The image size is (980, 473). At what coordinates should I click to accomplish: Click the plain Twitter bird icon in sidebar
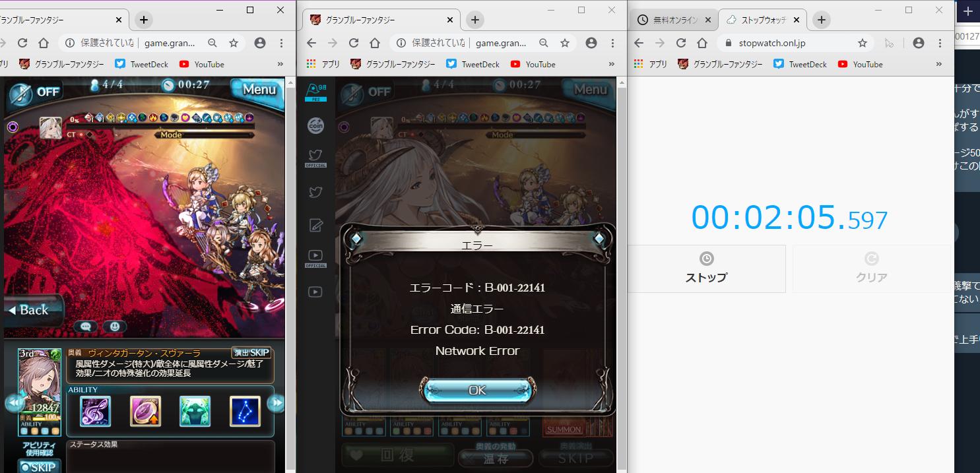click(315, 193)
